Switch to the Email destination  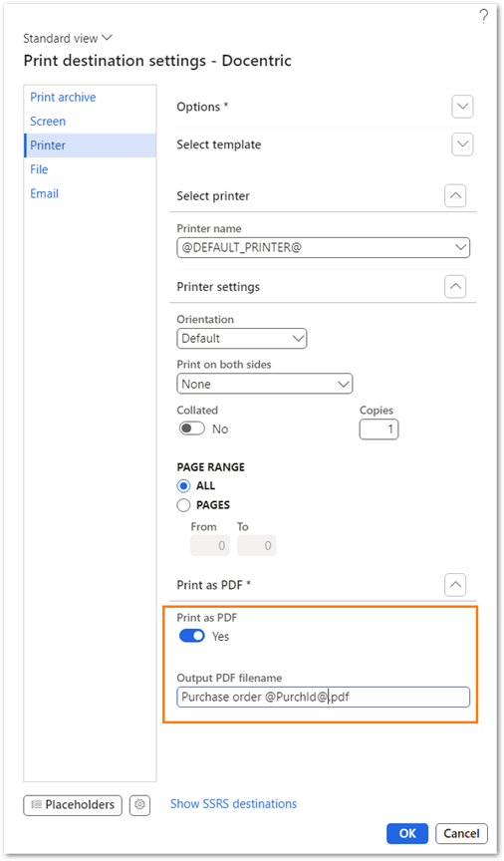[45, 194]
